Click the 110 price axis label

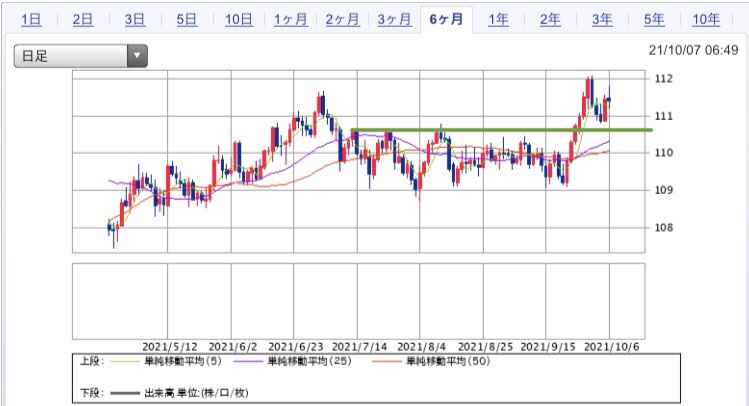tap(663, 153)
